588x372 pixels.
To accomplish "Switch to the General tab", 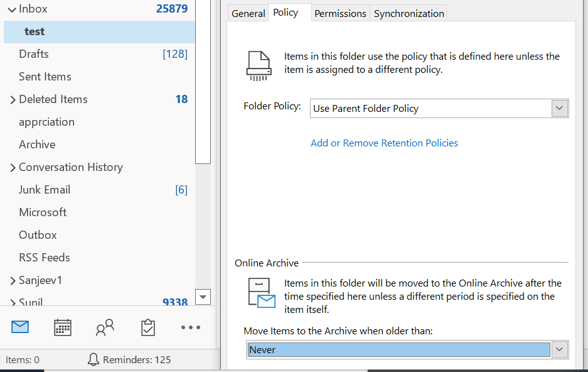I will [x=248, y=13].
